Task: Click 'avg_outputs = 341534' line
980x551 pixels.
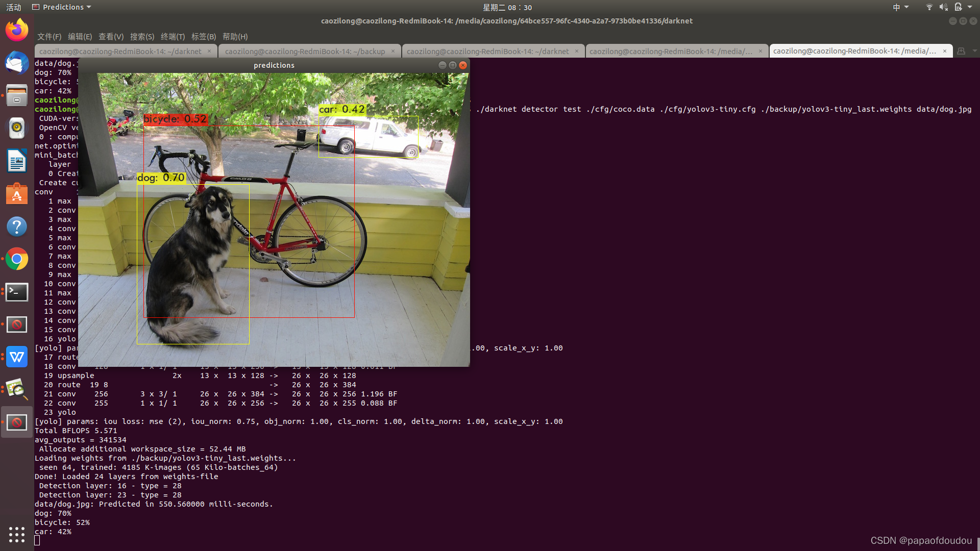Action: (80, 440)
